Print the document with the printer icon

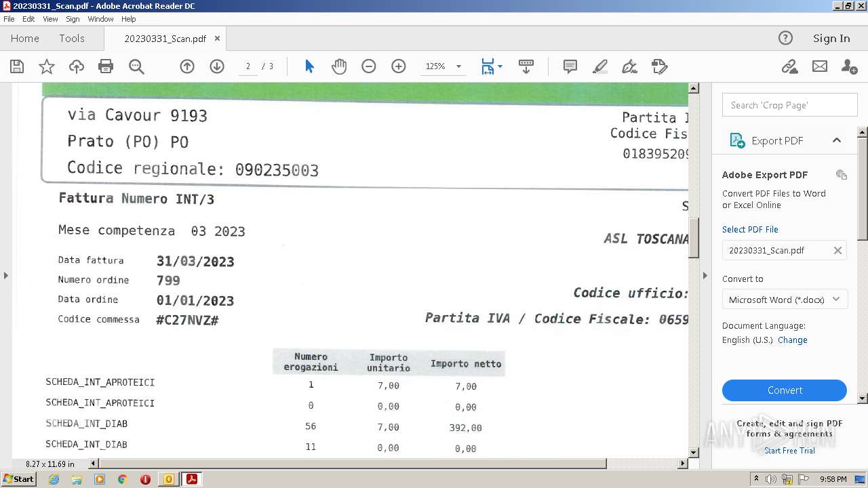click(x=106, y=66)
